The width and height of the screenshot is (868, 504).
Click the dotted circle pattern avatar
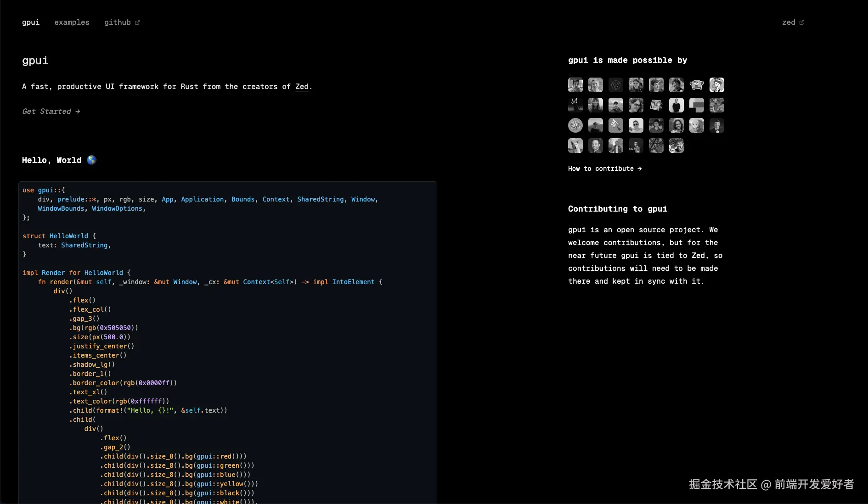click(575, 125)
